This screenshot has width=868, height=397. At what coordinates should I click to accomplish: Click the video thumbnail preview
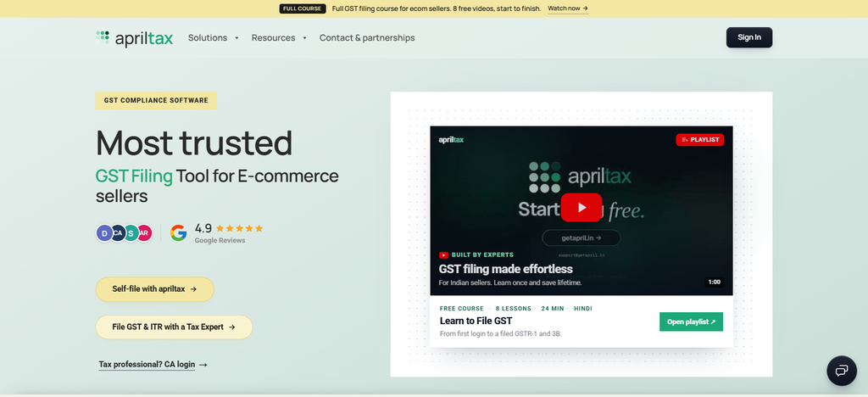[x=581, y=210]
